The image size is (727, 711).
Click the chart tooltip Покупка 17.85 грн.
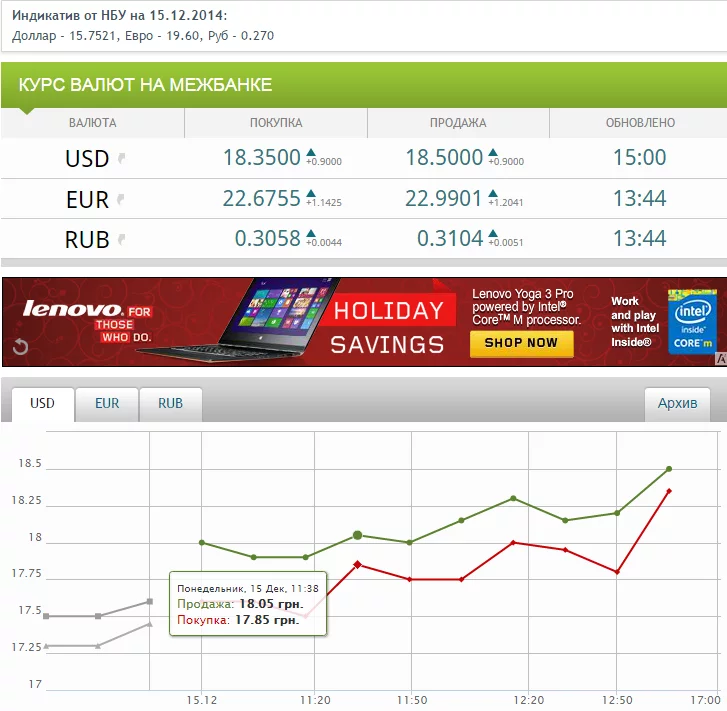click(238, 620)
